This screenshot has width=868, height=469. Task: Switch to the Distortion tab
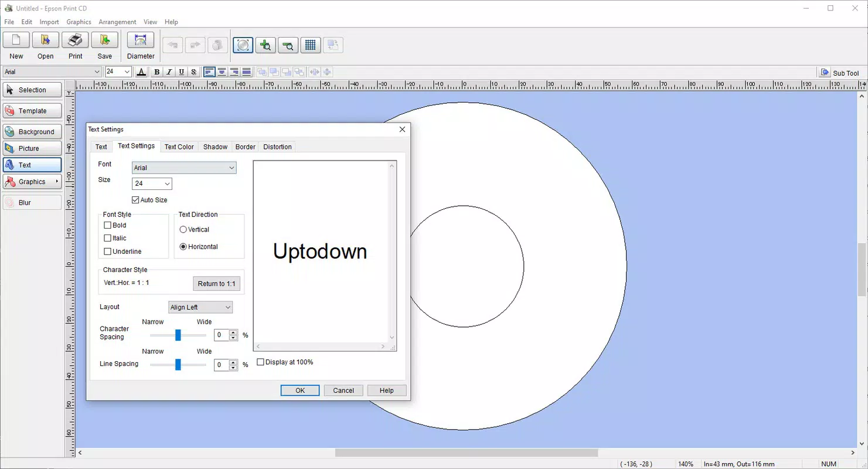click(277, 147)
